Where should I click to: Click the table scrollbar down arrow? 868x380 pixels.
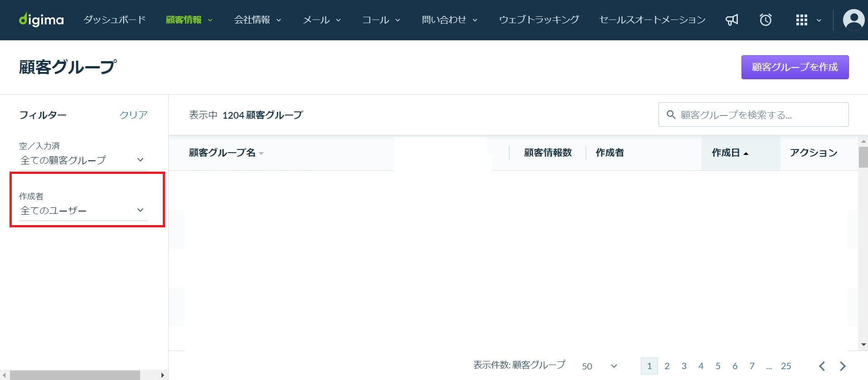pyautogui.click(x=863, y=345)
